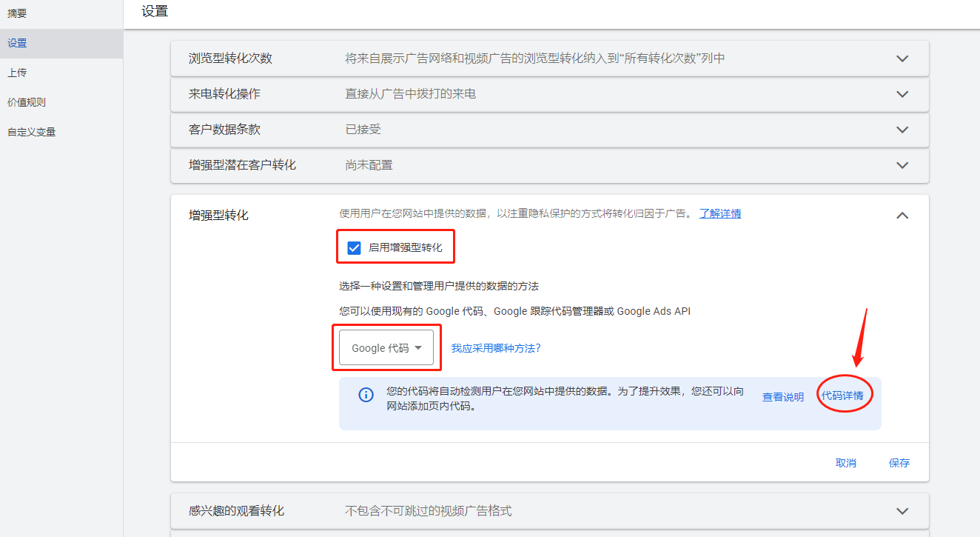Click the 不包含不可跳过的视频广告格式 description
The width and height of the screenshot is (980, 537).
[429, 511]
